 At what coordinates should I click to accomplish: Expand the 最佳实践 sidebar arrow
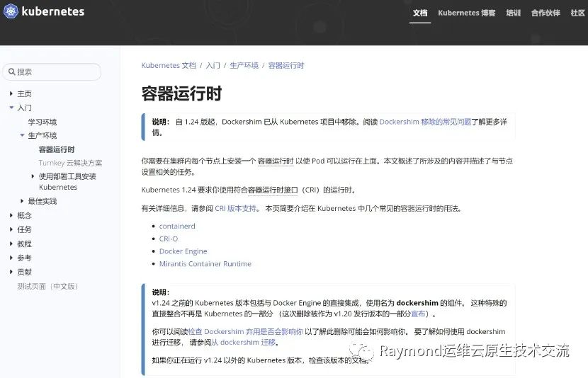click(x=22, y=201)
